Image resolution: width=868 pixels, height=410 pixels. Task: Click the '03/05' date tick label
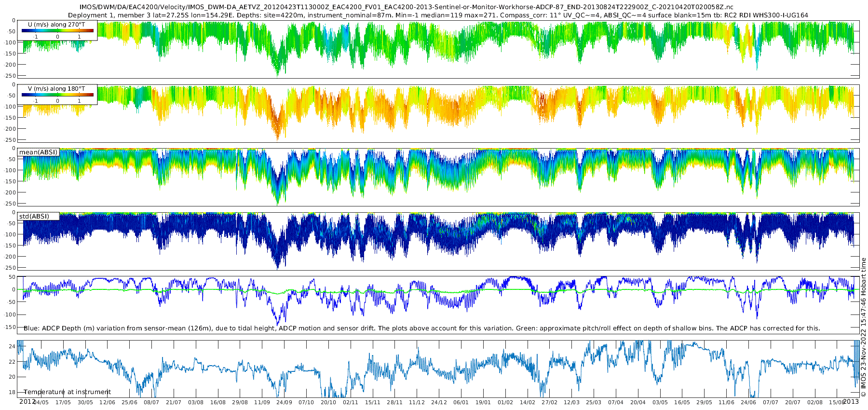(660, 402)
